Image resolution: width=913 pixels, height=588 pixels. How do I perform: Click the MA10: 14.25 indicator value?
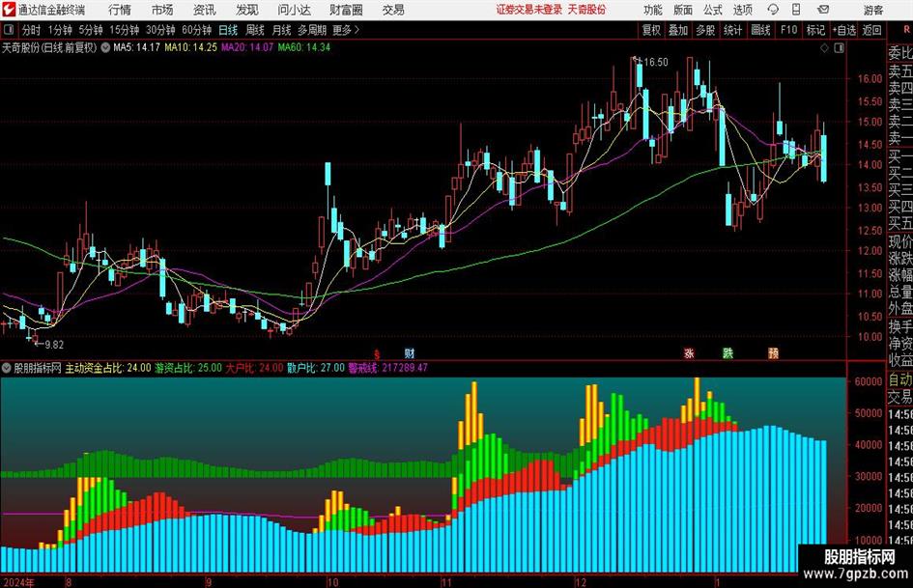pyautogui.click(x=191, y=47)
